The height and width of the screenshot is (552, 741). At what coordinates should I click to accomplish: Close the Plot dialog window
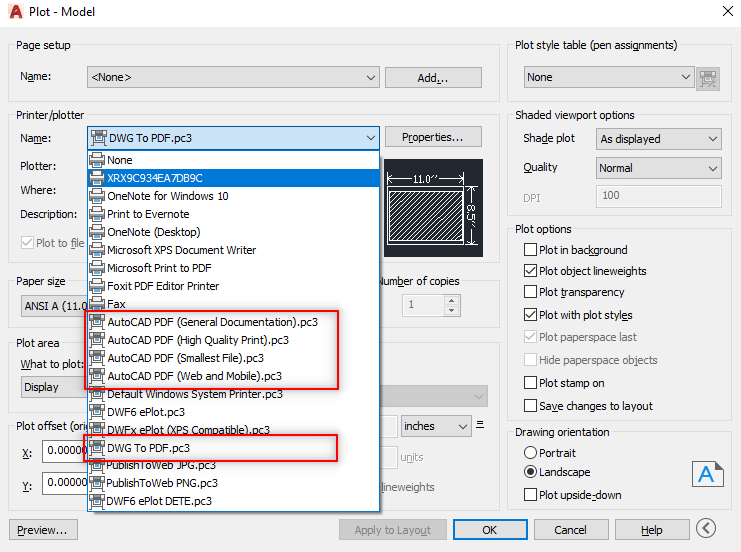point(728,11)
